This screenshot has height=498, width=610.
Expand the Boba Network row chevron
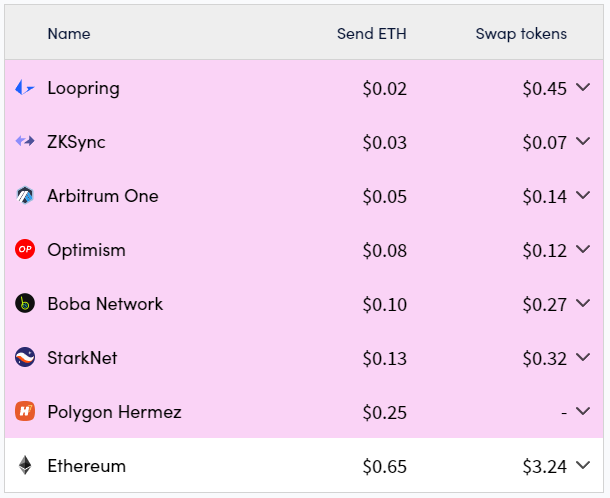click(583, 303)
